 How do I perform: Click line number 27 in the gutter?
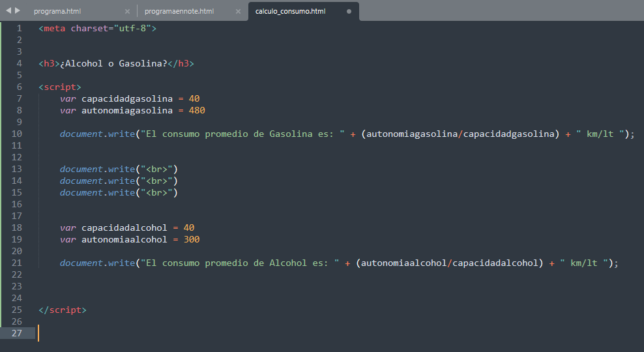tap(17, 333)
